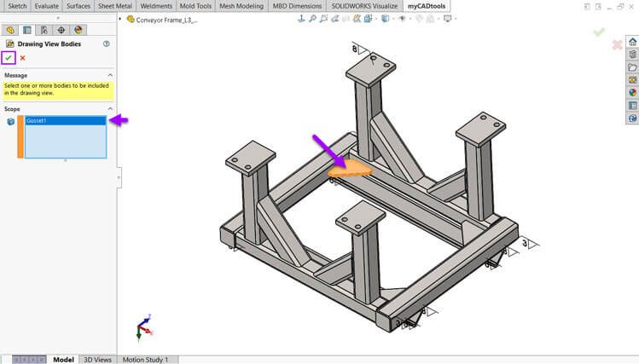Screen dimensions: 639x364
Task: Open help for Drawing View Bodies
Action: [107, 43]
